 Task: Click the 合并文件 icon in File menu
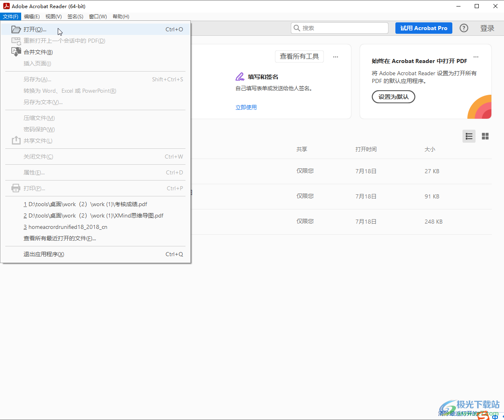[16, 52]
